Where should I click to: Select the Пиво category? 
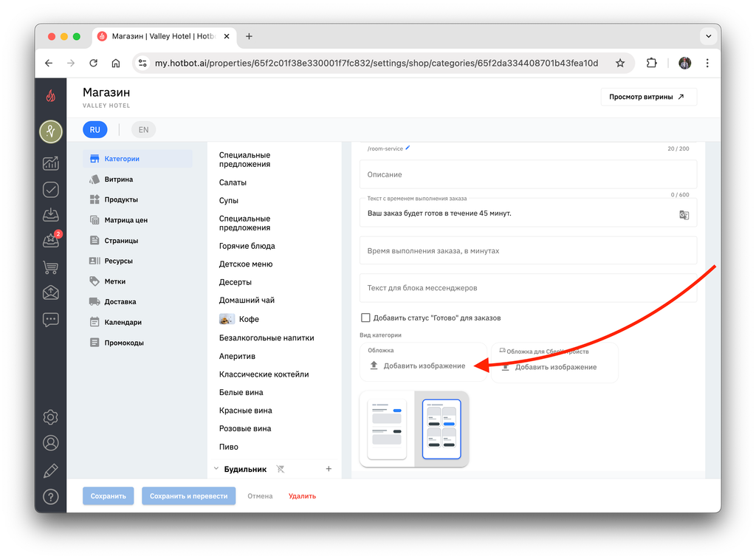(x=229, y=447)
